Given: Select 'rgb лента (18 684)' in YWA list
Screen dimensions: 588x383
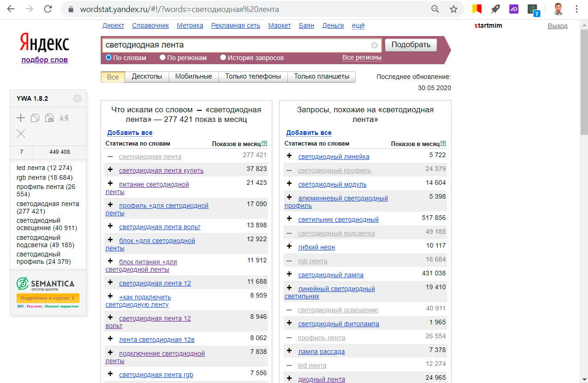Looking at the screenshot, I should 44,177.
